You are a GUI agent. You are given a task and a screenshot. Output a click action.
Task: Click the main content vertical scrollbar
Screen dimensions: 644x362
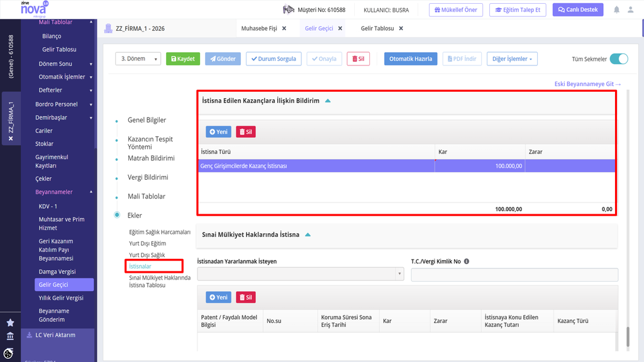point(628,337)
